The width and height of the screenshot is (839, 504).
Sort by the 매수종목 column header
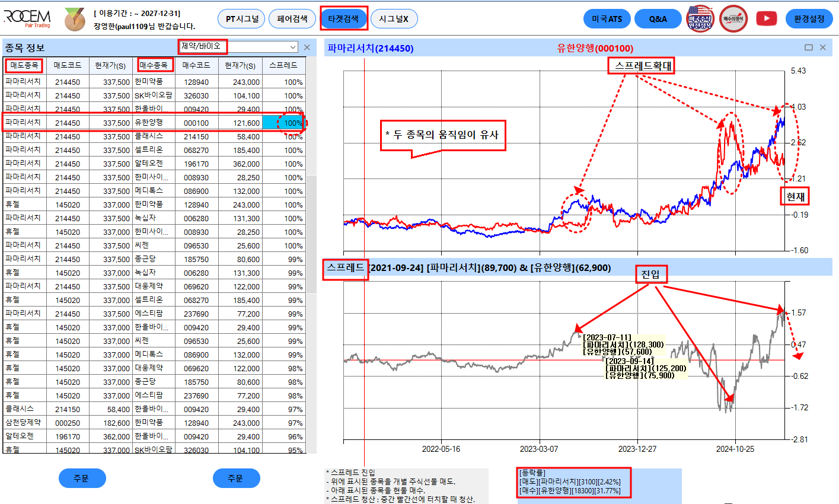(x=154, y=65)
